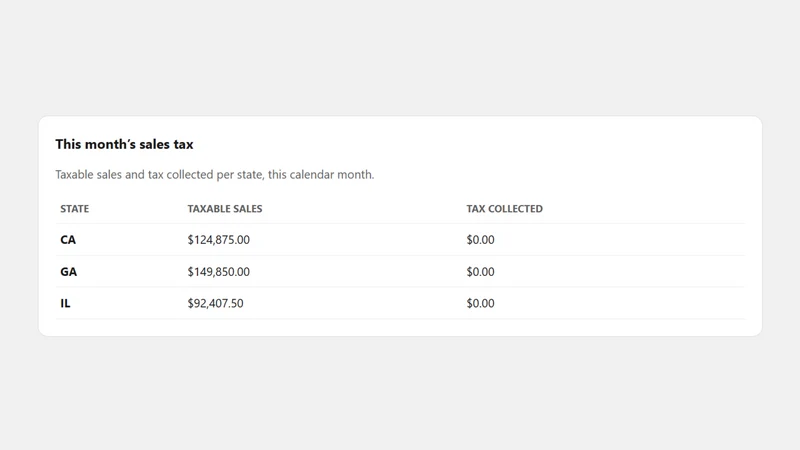Click the $124,875.00 taxable sales value
Image resolution: width=800 pixels, height=450 pixels.
click(x=218, y=240)
